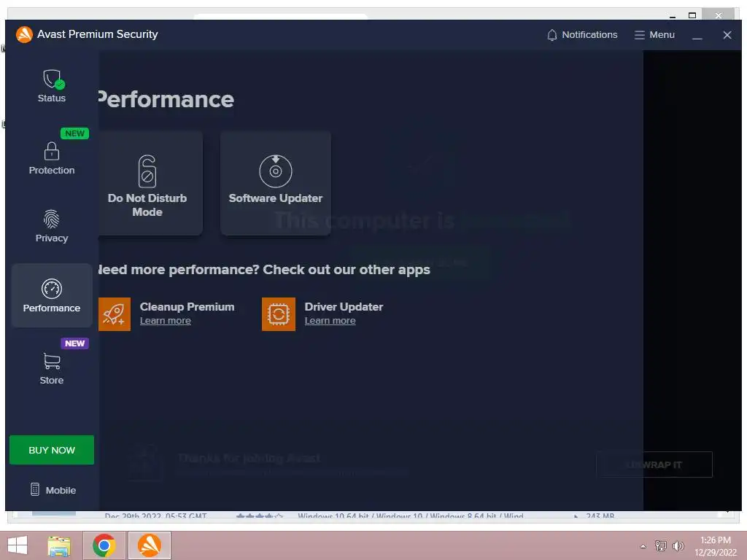Show hidden system tray icons
747x560 pixels.
coord(643,546)
